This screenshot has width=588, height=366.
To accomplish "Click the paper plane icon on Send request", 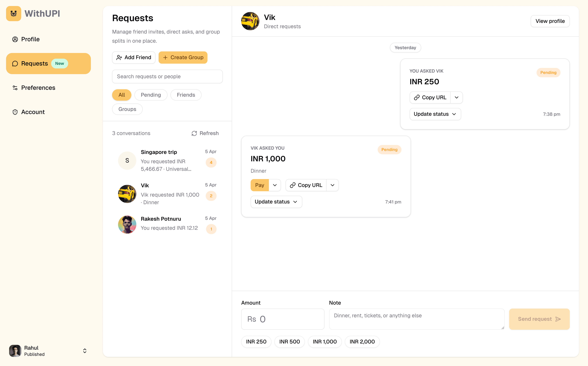I will point(558,319).
